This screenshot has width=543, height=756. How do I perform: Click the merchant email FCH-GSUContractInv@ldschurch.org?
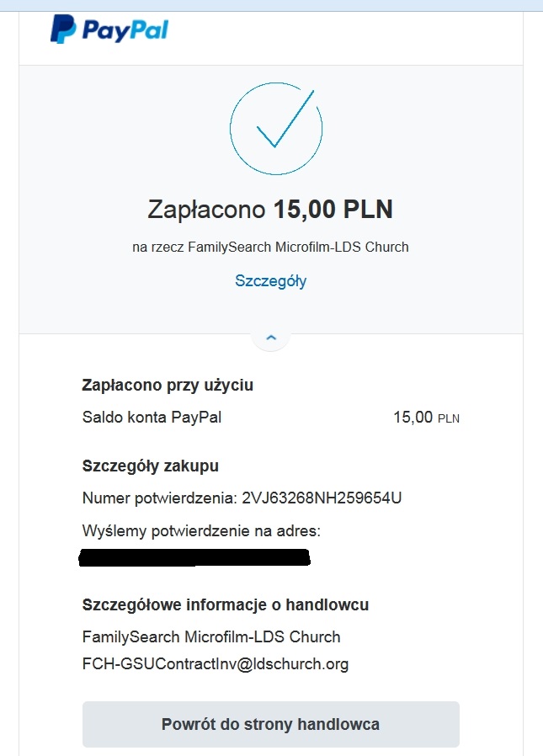tap(216, 664)
